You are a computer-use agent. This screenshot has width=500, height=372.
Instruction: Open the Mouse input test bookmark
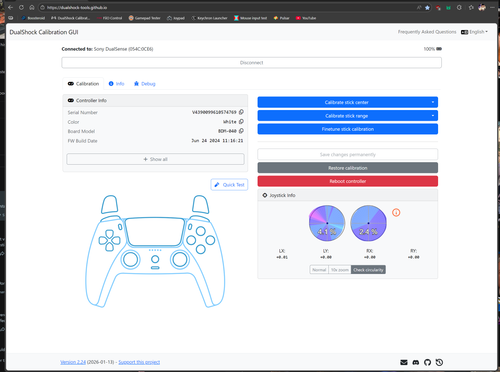(250, 18)
